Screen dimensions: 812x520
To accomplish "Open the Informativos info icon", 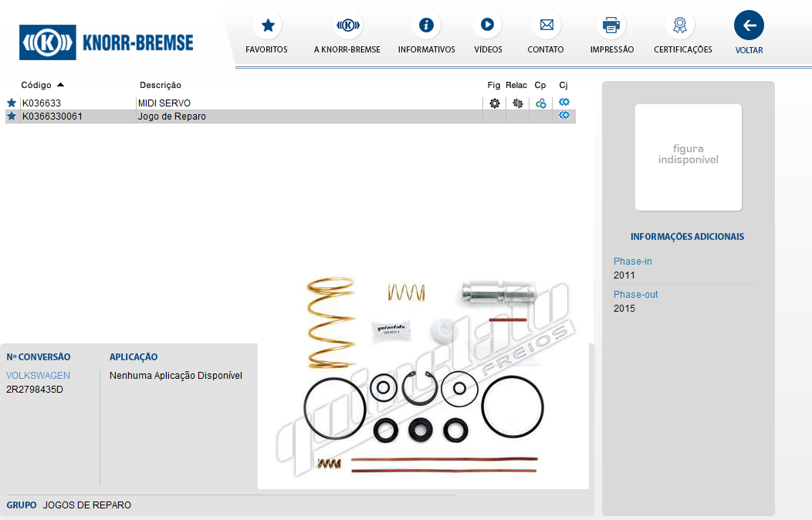I will coord(426,25).
